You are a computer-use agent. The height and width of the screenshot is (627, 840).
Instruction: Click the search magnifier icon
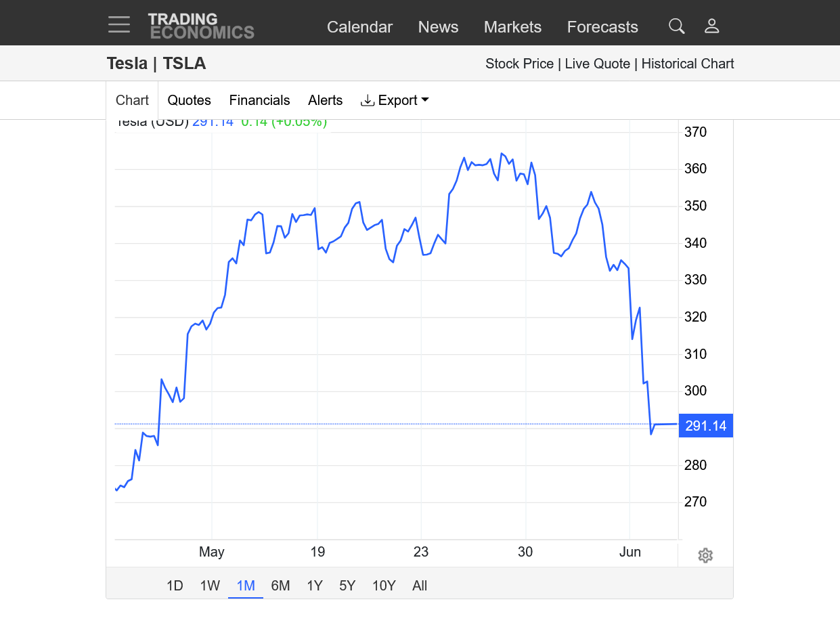click(676, 26)
